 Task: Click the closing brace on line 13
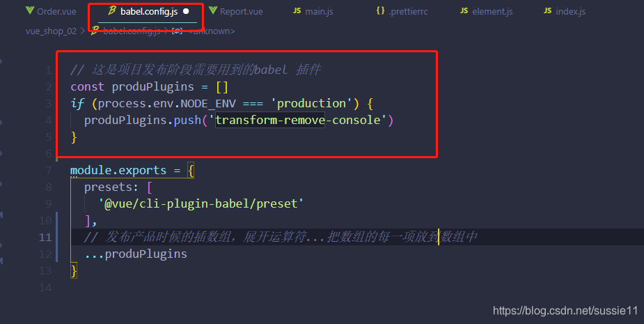coord(74,271)
